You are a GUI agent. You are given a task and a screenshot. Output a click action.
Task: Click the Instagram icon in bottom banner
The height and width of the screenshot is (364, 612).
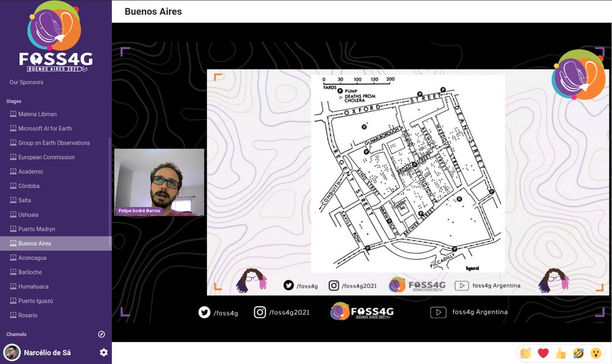point(260,312)
